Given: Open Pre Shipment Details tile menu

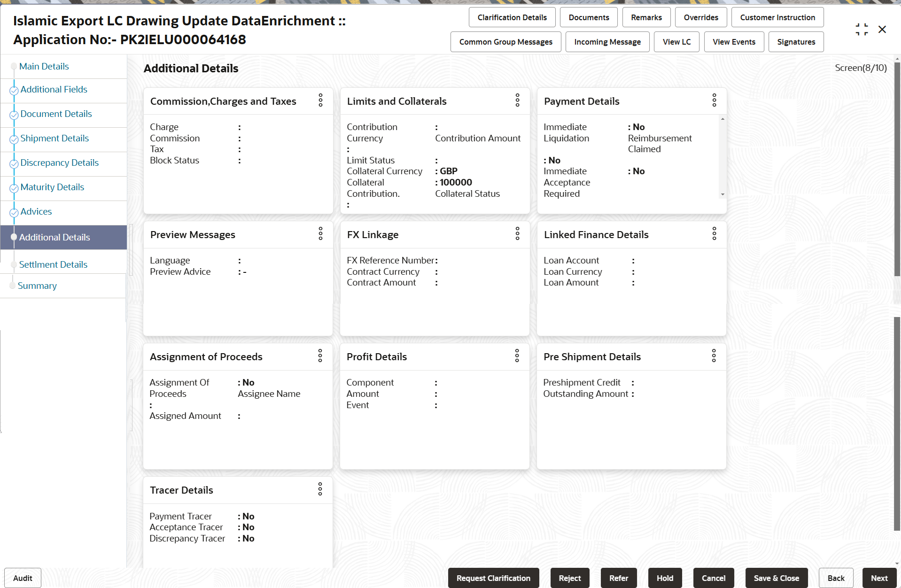Looking at the screenshot, I should (714, 356).
